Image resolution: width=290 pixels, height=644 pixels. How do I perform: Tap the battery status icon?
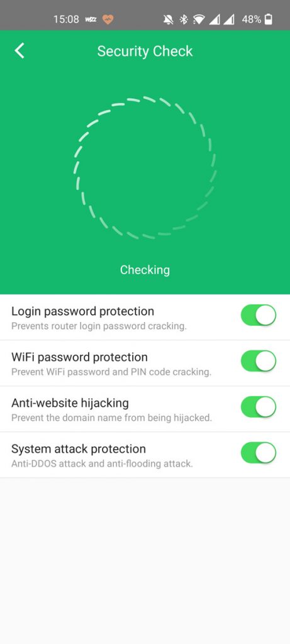268,19
